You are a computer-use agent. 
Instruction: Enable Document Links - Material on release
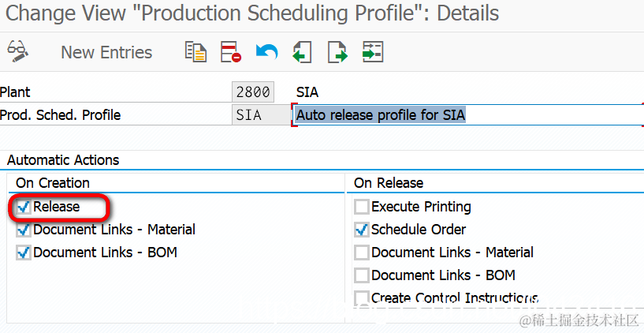(x=362, y=253)
